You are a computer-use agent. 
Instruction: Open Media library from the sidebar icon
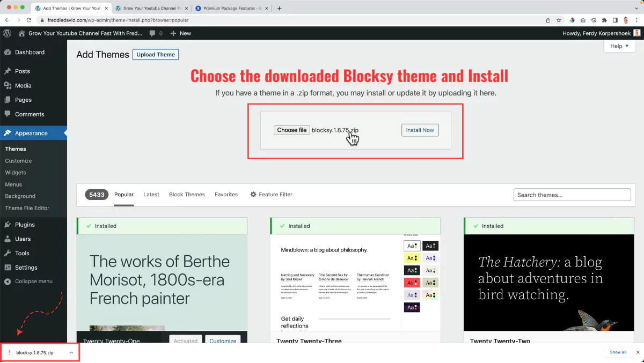pos(6,85)
